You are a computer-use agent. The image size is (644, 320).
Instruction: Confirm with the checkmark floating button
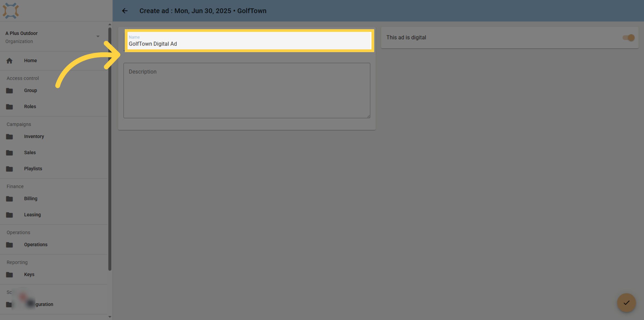[x=627, y=303]
